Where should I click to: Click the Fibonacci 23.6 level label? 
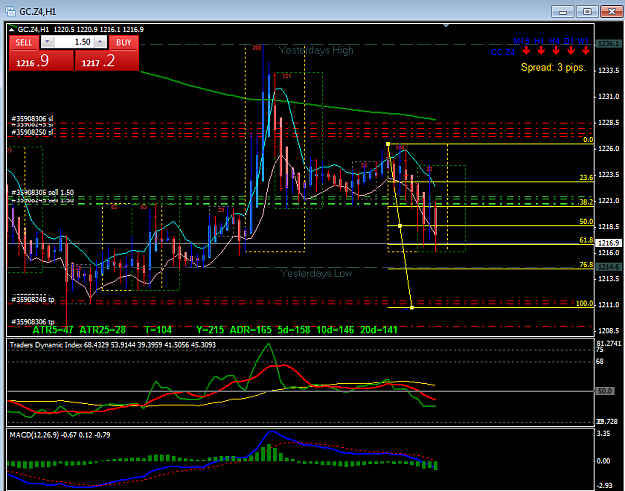click(586, 178)
